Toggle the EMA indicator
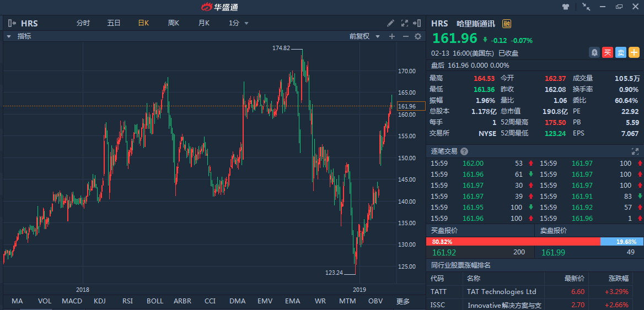This screenshot has width=644, height=310. coord(292,301)
